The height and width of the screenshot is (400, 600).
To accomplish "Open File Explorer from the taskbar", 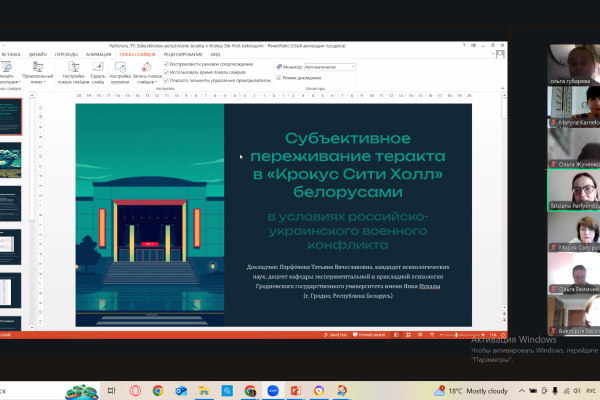I will [204, 391].
